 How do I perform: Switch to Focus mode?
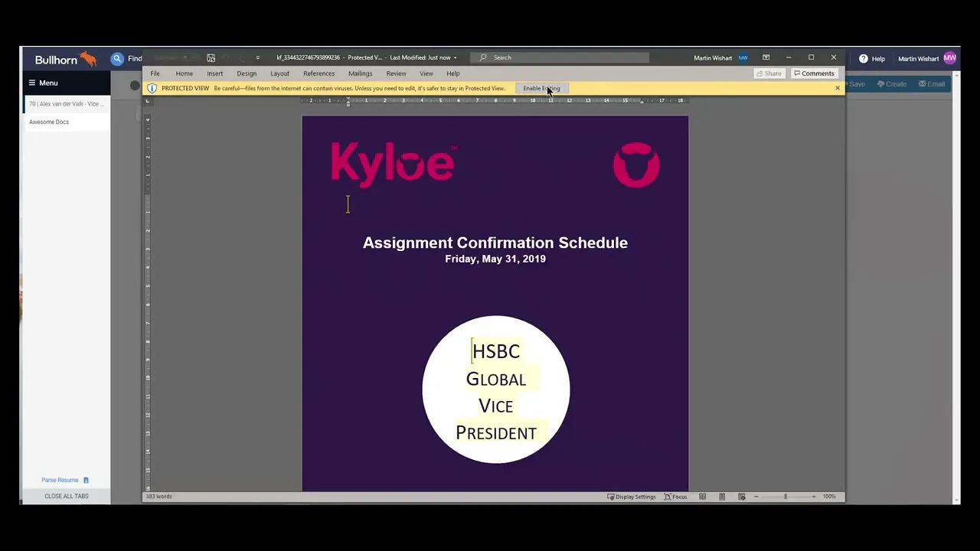pos(675,497)
